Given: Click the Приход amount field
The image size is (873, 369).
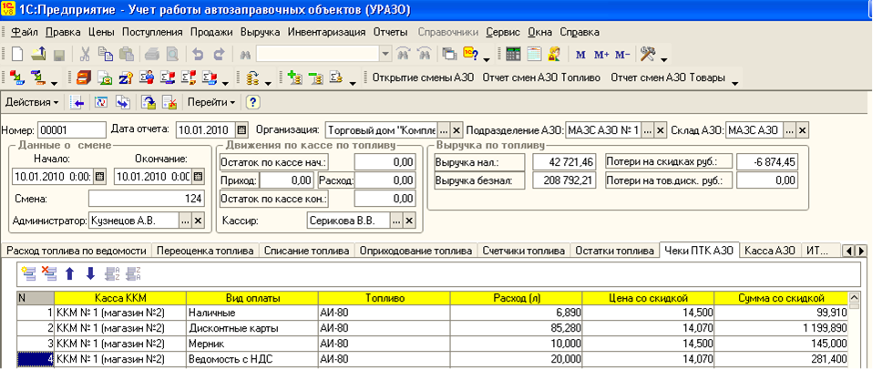Looking at the screenshot, I should pos(287,181).
